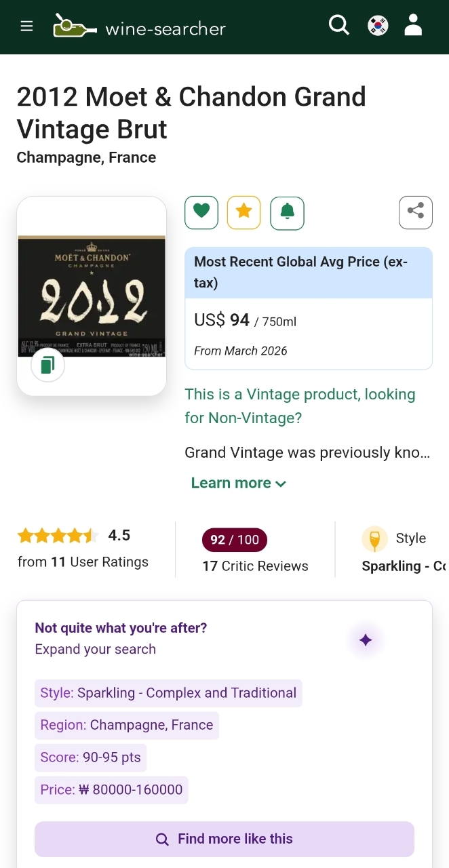Follow the Non-Vintage product link

[300, 406]
